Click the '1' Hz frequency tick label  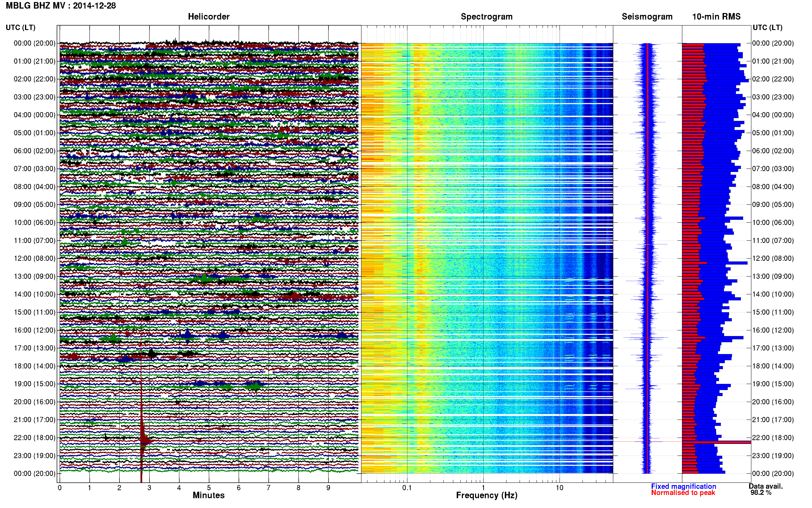point(483,488)
